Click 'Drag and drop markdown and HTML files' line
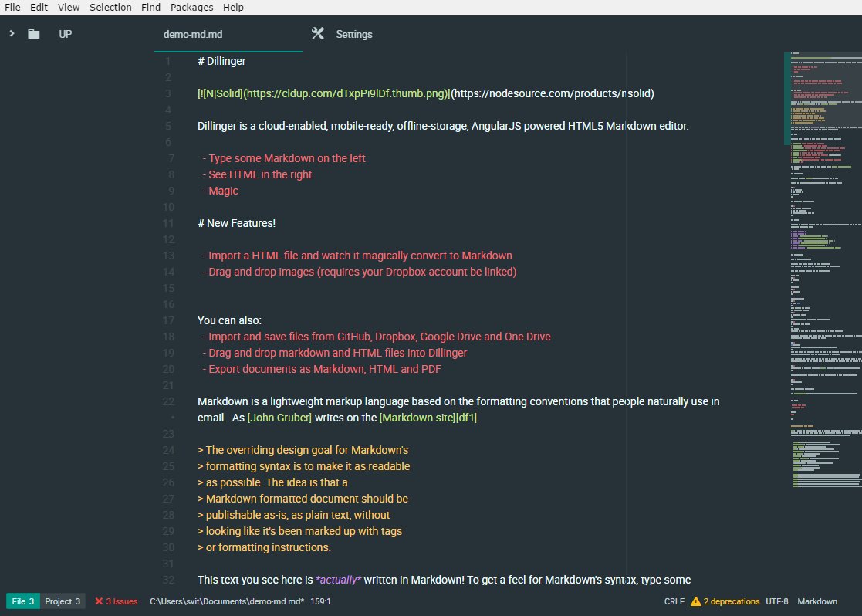 [x=335, y=353]
